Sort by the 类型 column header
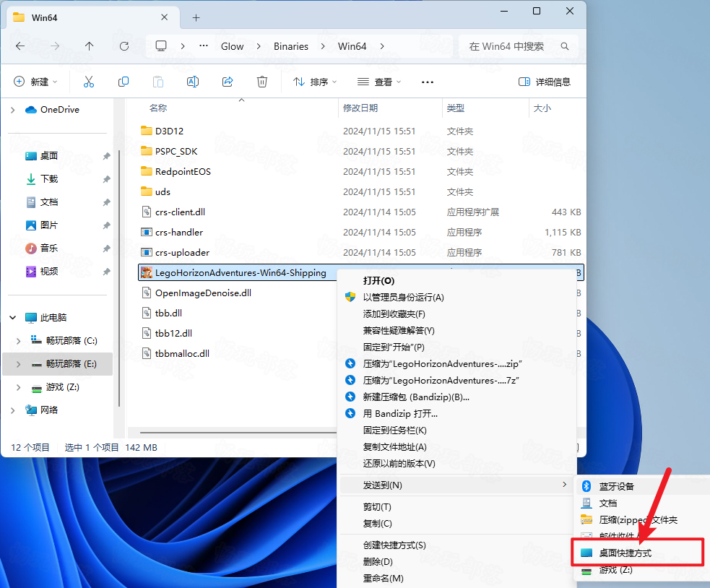Viewport: 710px width, 588px height. 456,108
